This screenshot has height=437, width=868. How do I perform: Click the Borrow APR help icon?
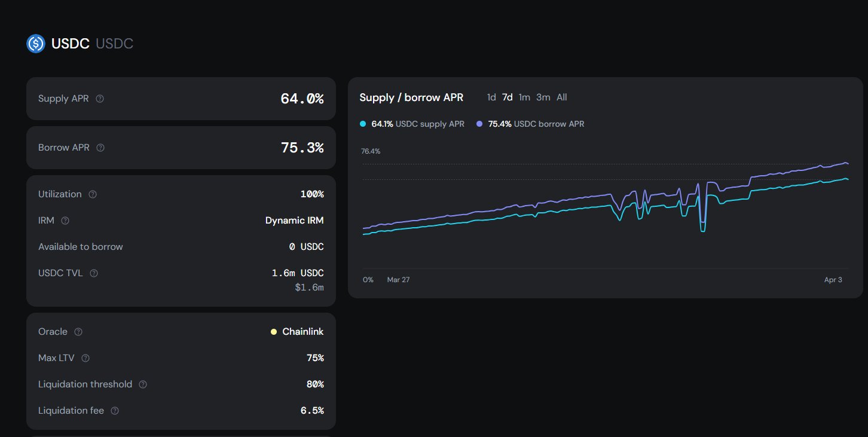[x=100, y=148]
